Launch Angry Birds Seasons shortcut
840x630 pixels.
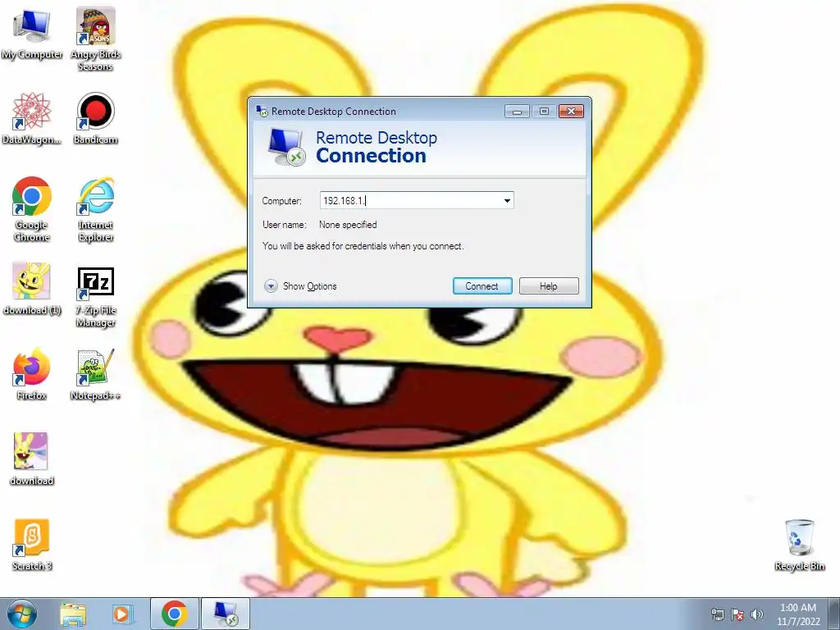pos(95,39)
